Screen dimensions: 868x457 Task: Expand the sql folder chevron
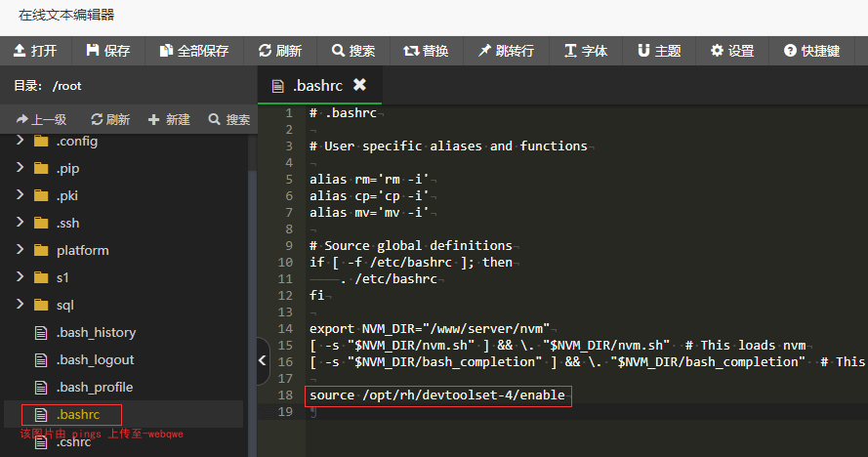[x=20, y=304]
